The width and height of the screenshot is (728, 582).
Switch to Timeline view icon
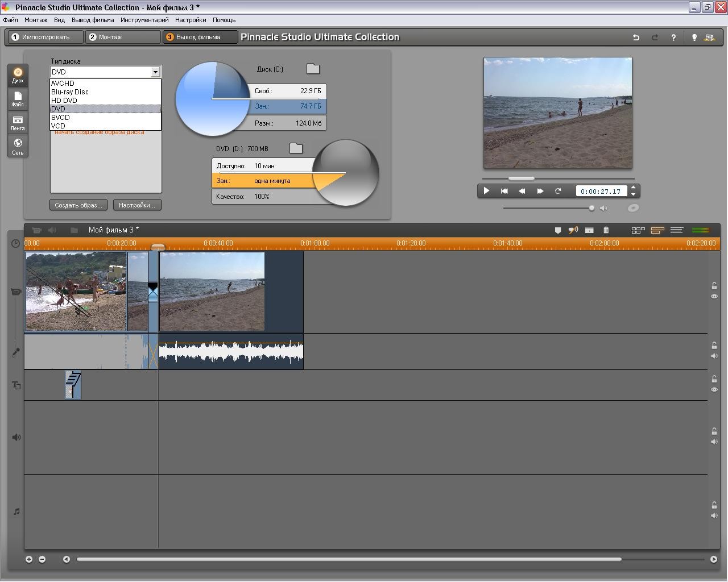pyautogui.click(x=657, y=230)
